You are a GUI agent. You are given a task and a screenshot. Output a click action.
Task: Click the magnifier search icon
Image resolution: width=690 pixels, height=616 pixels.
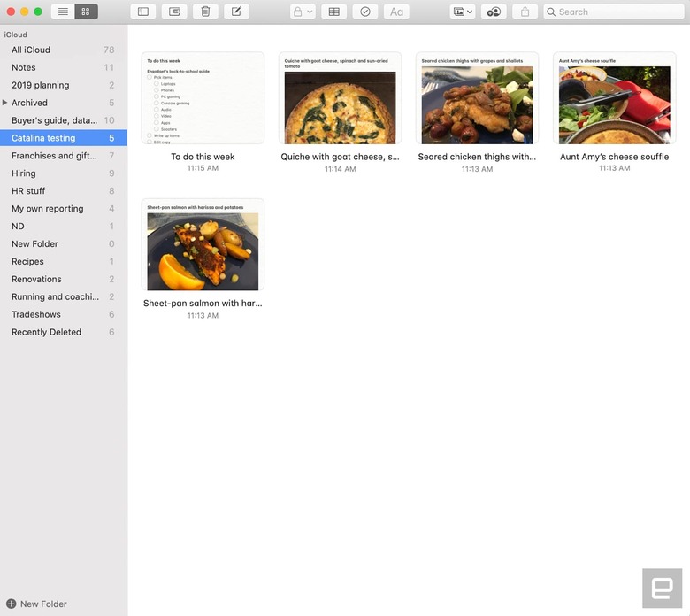click(551, 12)
